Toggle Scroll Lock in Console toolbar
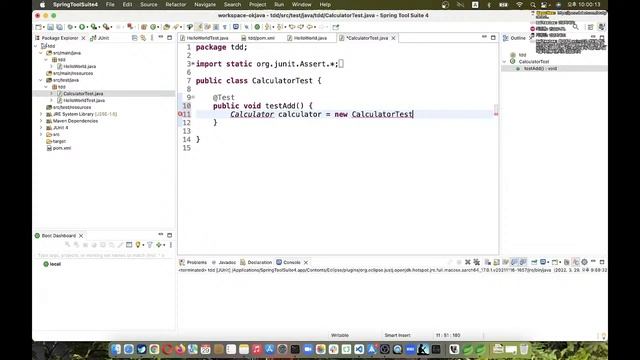640x360 pixels. click(x=496, y=262)
